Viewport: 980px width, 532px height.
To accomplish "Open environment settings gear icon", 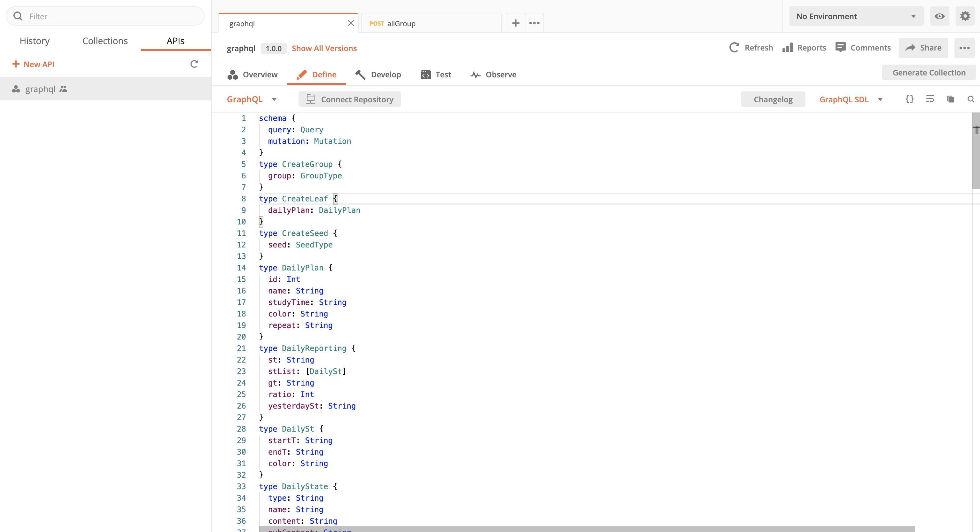I will (965, 16).
